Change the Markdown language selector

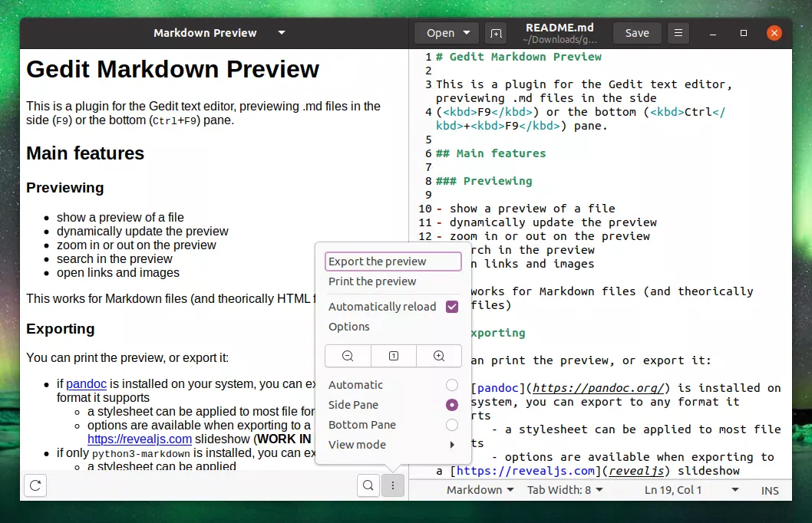pyautogui.click(x=480, y=490)
